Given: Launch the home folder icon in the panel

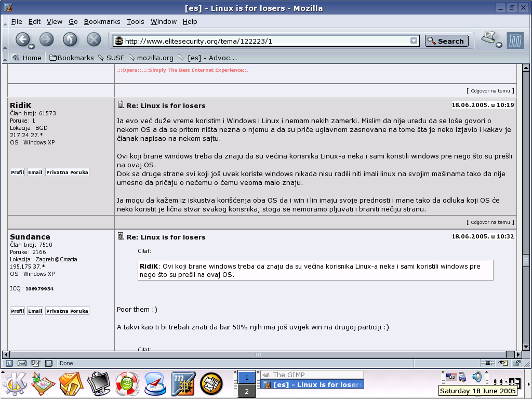Looking at the screenshot, I should 71,384.
